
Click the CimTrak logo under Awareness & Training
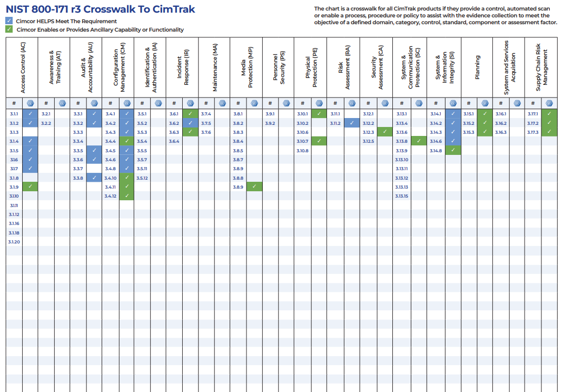click(63, 103)
